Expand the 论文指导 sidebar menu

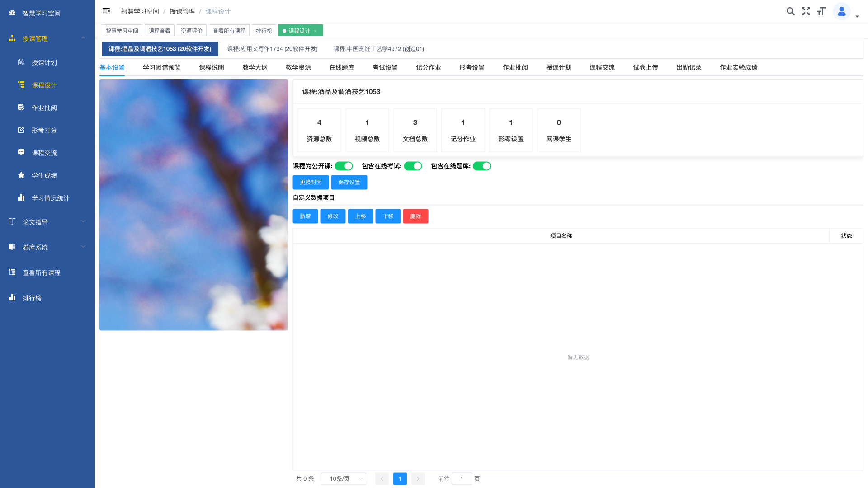(x=47, y=222)
